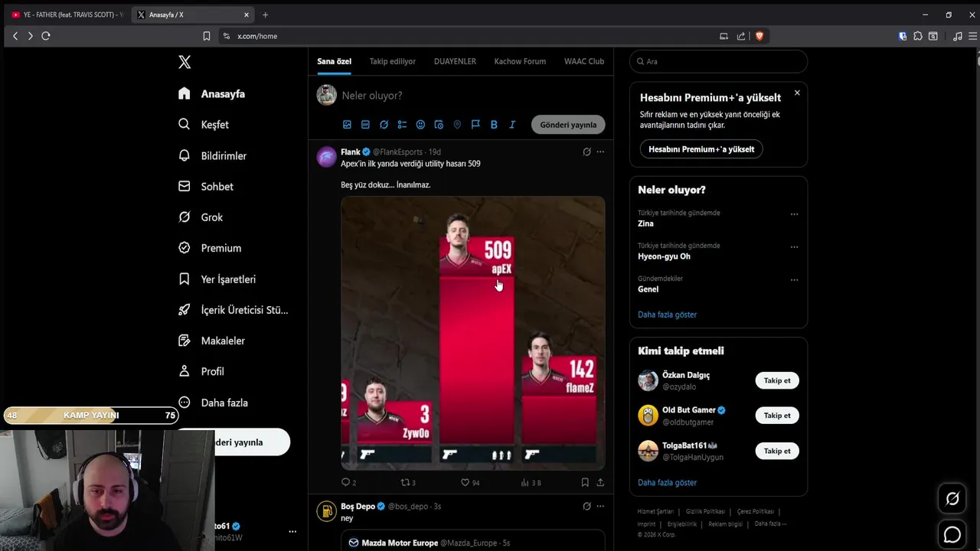This screenshot has width=980, height=551.
Task: Open Sohbet messages
Action: pos(206,187)
